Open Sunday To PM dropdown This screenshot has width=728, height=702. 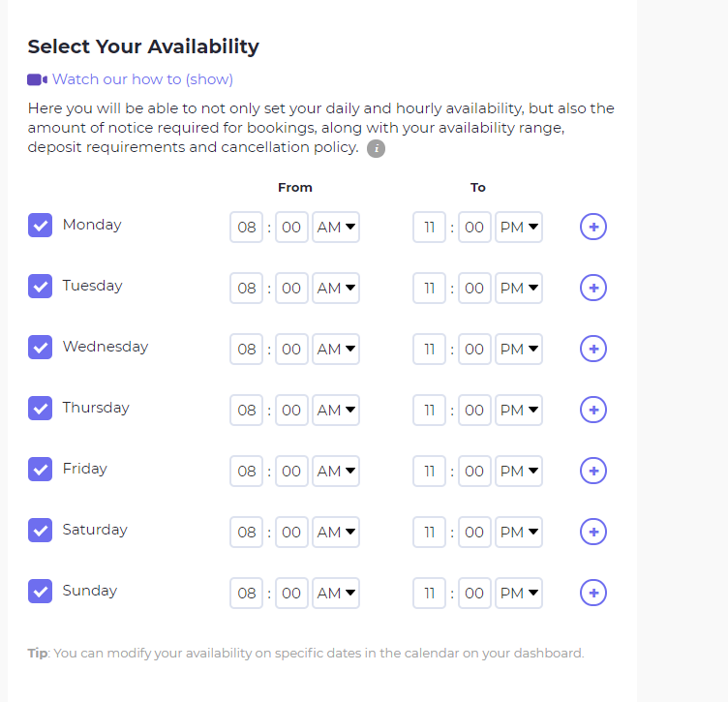pos(519,593)
